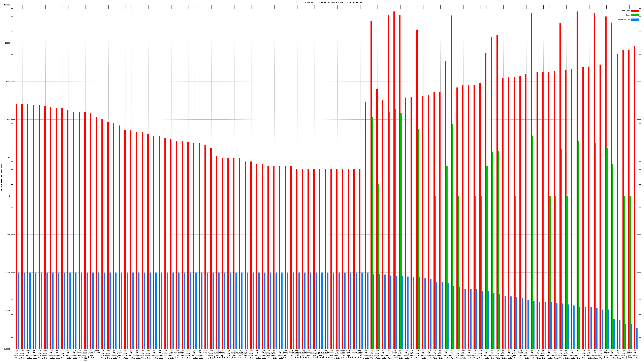Click the 'Not Spam' legend label
644x362 pixels.
coord(626,11)
